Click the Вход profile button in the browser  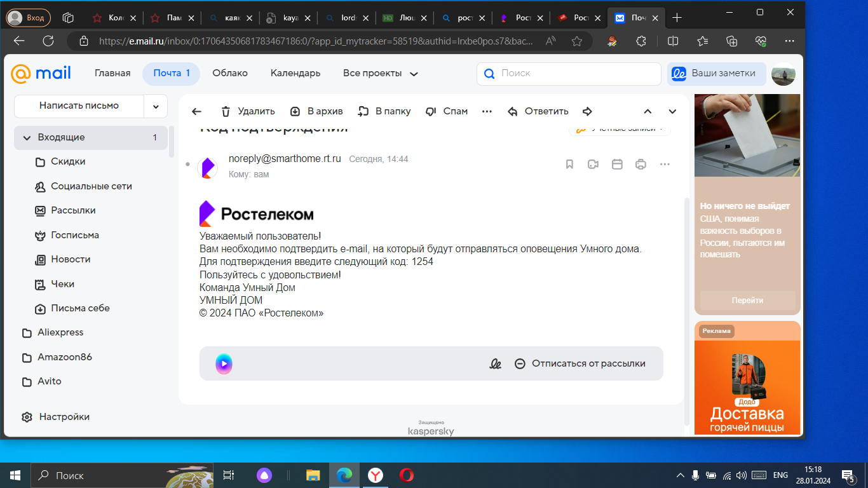28,18
